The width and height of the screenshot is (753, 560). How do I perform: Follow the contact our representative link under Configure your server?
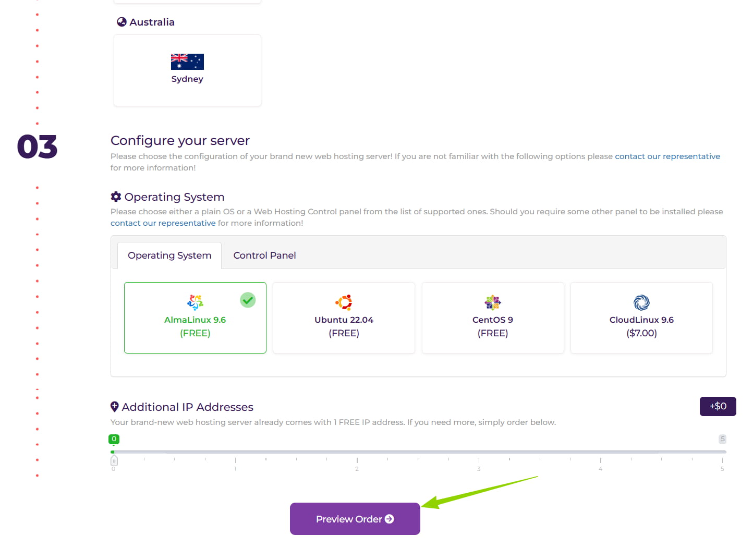click(667, 156)
